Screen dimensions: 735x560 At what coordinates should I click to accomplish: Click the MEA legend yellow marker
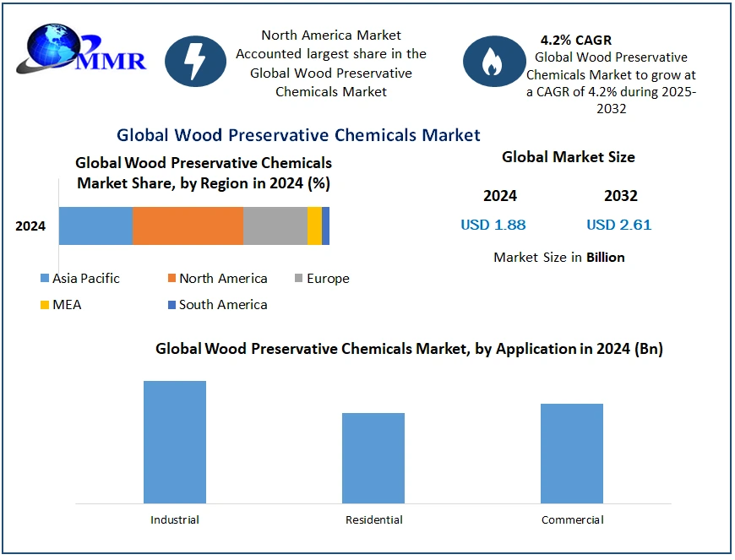pos(45,305)
